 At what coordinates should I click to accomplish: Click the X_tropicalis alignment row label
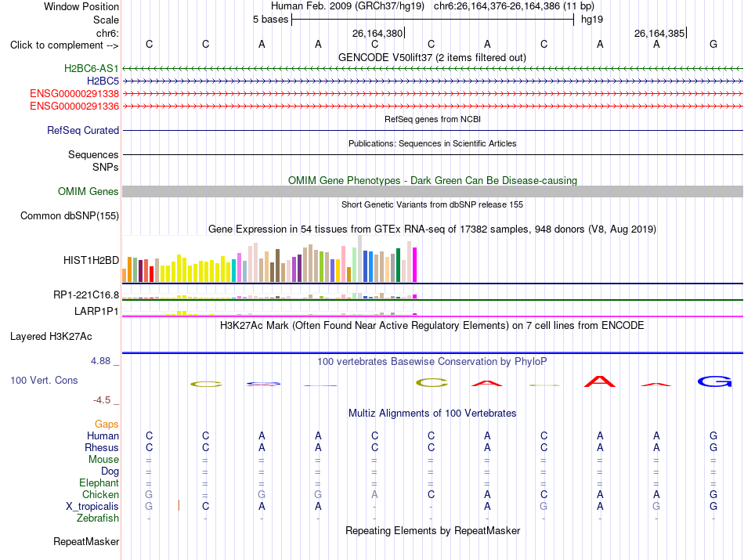click(x=92, y=507)
